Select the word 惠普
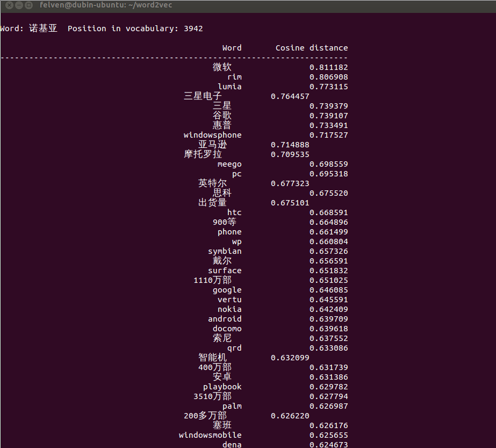Viewport: 496px width, 448px height. point(222,125)
